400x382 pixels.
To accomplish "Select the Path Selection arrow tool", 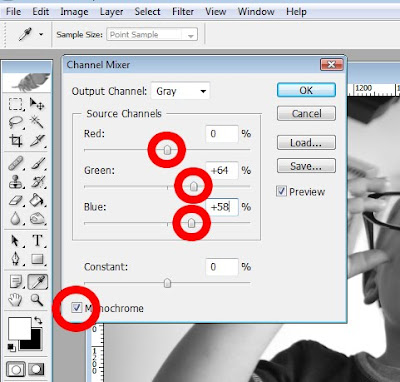I will click(x=15, y=241).
